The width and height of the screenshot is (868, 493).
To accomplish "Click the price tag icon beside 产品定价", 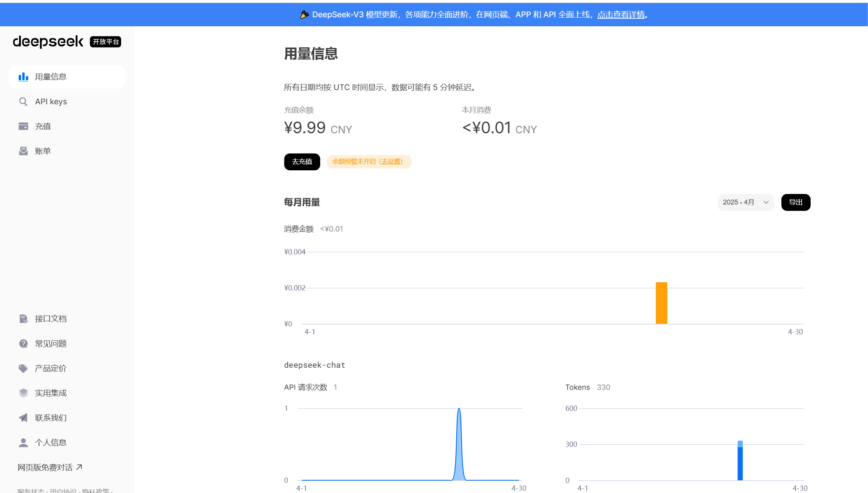I will [x=23, y=368].
